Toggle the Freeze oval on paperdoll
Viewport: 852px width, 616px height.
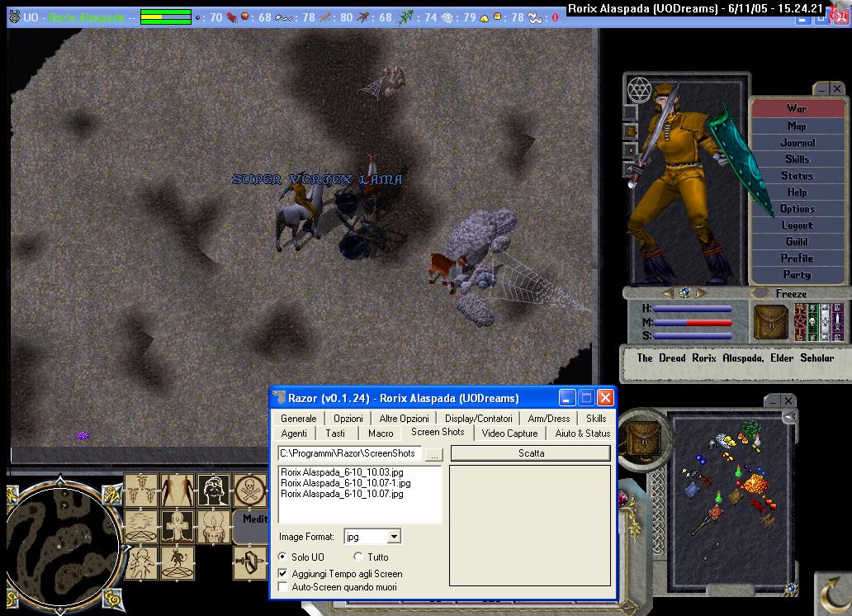[759, 293]
